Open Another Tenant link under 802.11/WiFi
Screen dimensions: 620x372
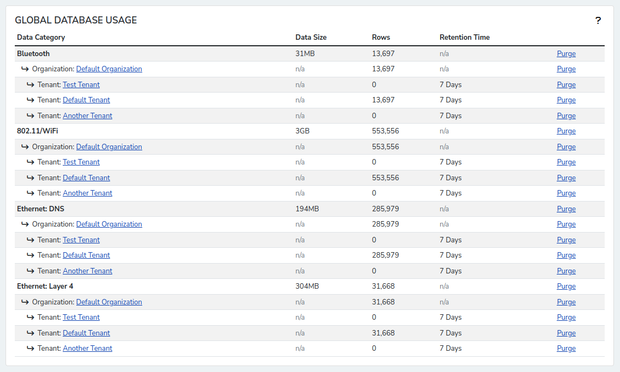click(87, 193)
